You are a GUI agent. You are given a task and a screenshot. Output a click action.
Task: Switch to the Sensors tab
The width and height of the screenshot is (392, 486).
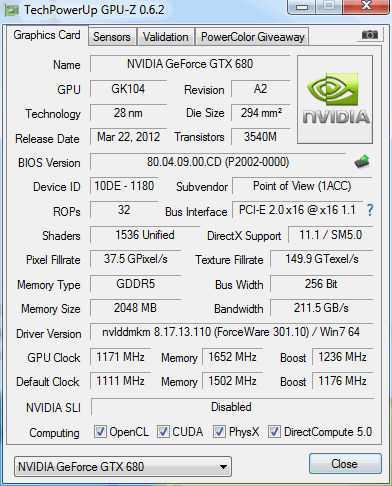click(x=112, y=37)
